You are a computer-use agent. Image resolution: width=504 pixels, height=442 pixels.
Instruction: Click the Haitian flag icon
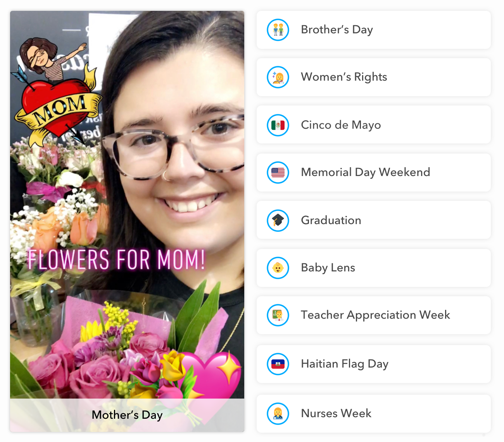[278, 364]
